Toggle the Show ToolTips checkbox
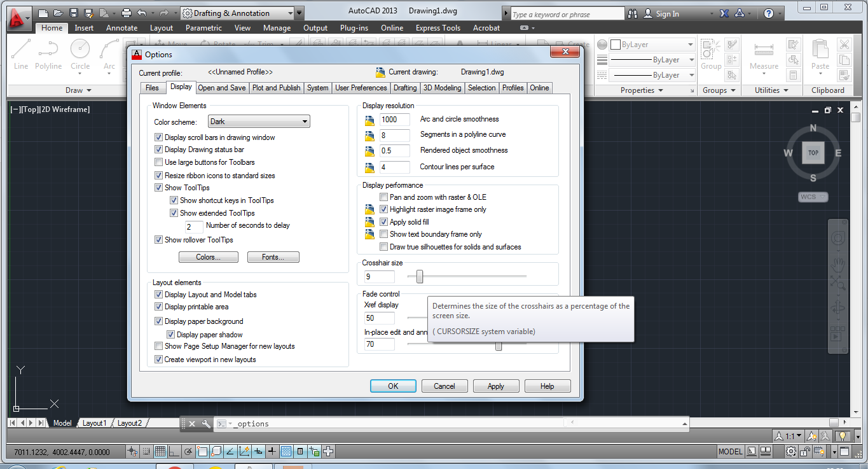The width and height of the screenshot is (868, 469). [x=159, y=188]
